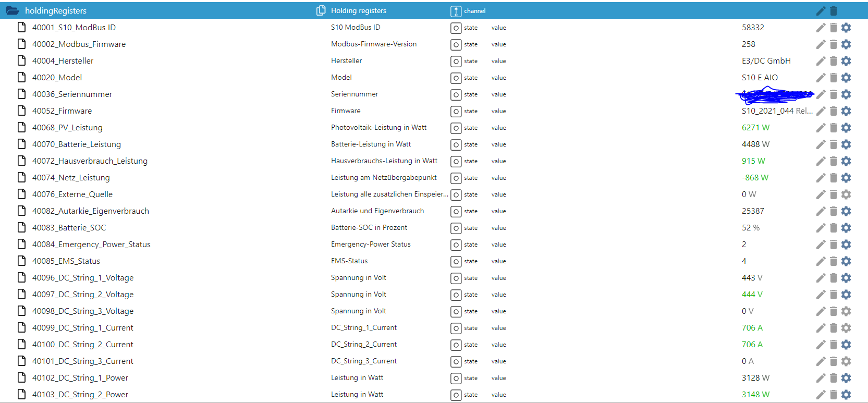This screenshot has width=868, height=403.
Task: Click the Batterie-SOC in Prozent description
Action: (x=369, y=228)
